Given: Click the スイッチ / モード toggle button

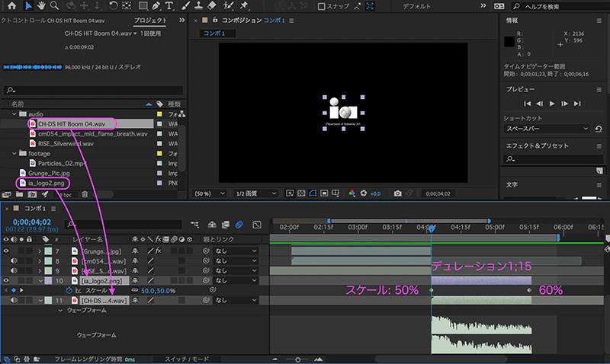Looking at the screenshot, I should (187, 359).
